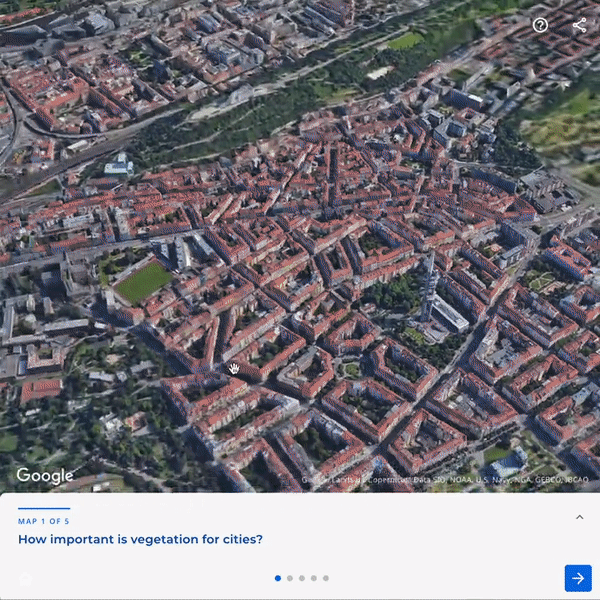Click the share icon

point(579,25)
